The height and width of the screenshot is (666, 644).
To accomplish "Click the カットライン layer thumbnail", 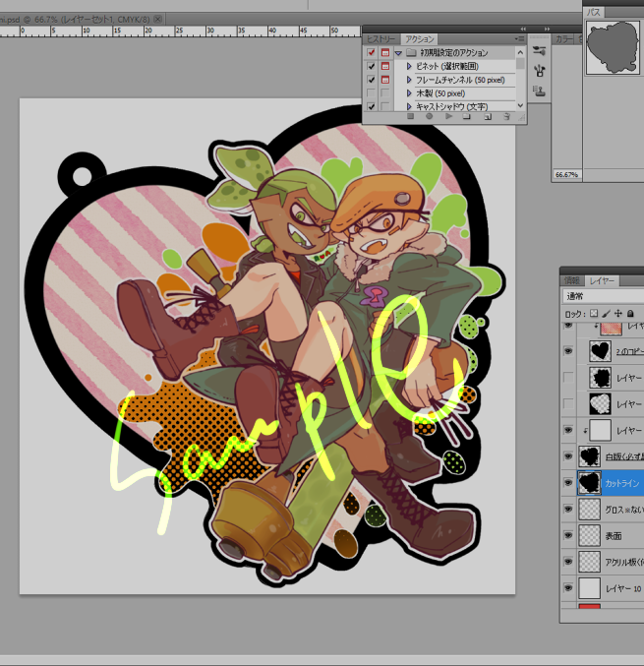I will point(589,482).
